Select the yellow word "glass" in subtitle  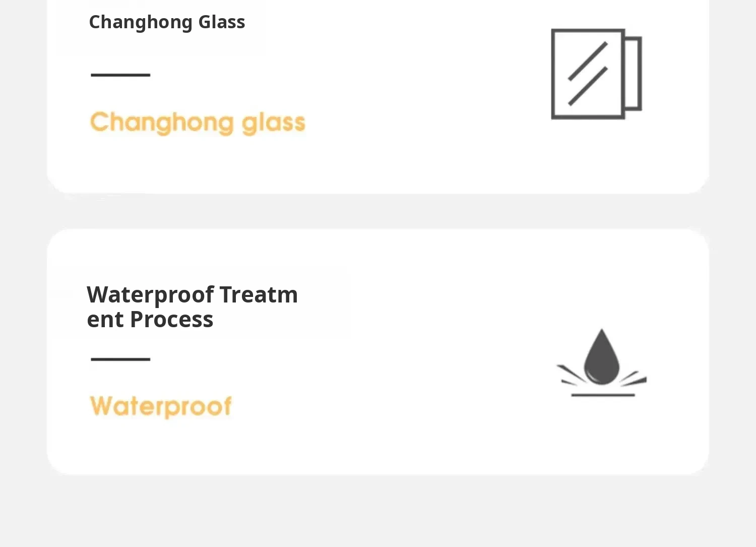click(274, 123)
